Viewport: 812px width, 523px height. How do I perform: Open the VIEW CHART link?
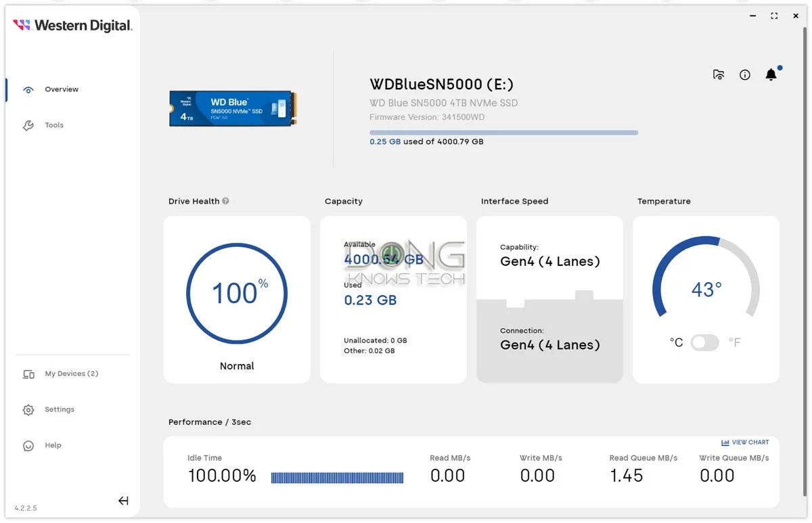[745, 442]
